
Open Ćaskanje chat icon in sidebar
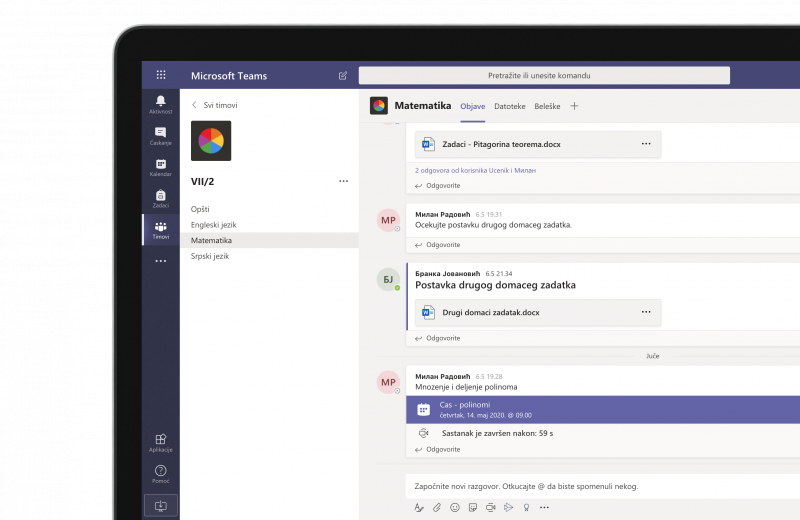tap(161, 136)
